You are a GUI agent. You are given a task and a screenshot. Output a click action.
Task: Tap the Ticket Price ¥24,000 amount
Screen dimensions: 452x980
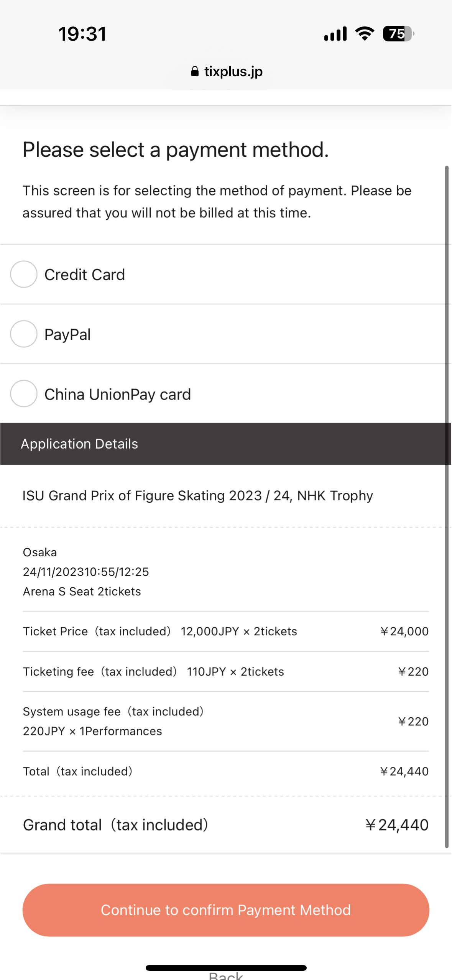click(404, 631)
